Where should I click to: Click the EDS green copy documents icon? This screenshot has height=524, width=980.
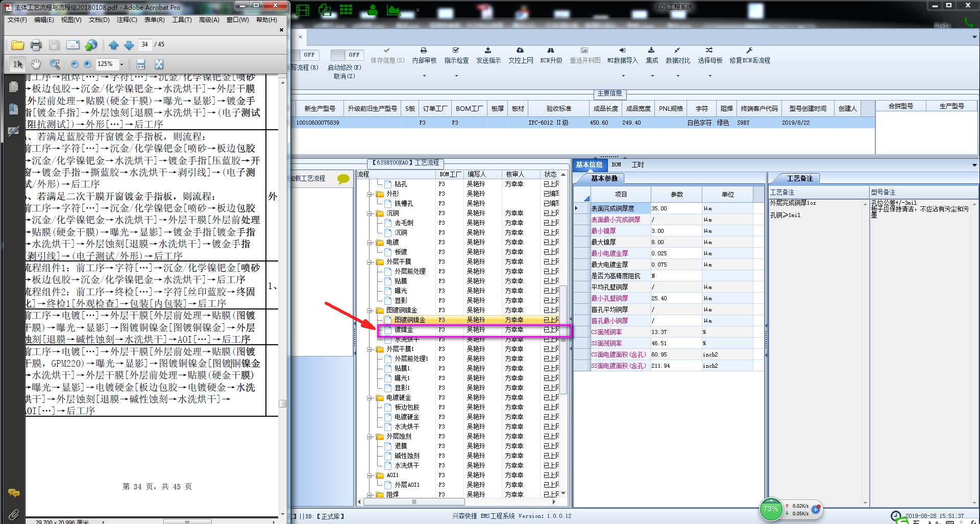click(x=325, y=10)
